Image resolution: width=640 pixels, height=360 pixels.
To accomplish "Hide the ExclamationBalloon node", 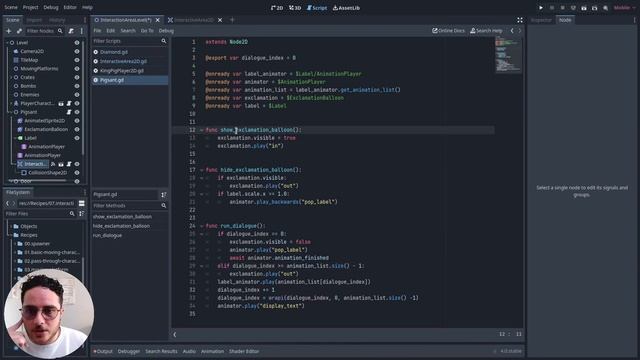I will coord(77,129).
